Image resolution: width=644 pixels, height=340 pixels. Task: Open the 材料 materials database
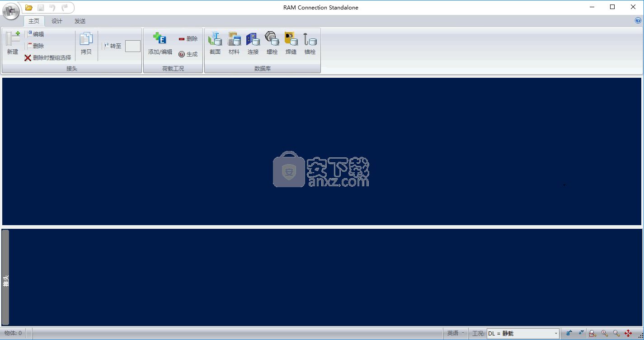(234, 43)
